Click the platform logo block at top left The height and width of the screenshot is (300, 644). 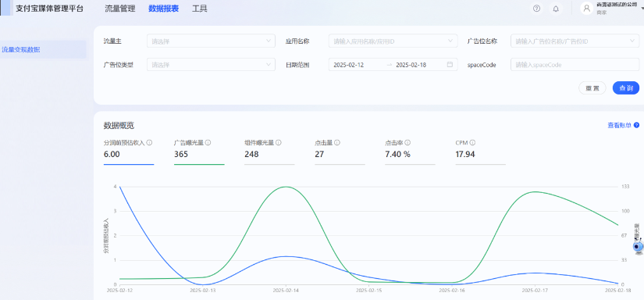point(6,8)
